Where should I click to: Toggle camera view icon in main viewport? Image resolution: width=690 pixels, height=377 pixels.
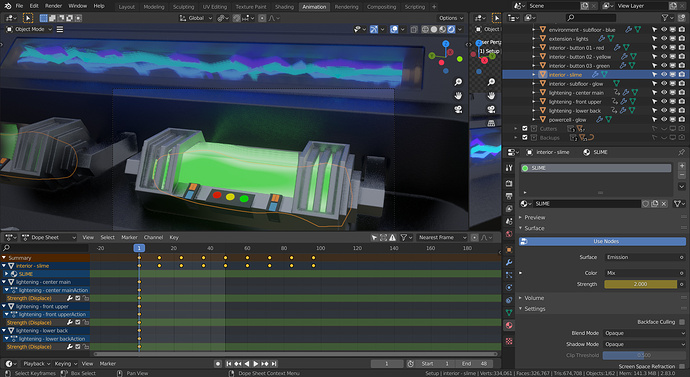pyautogui.click(x=458, y=109)
